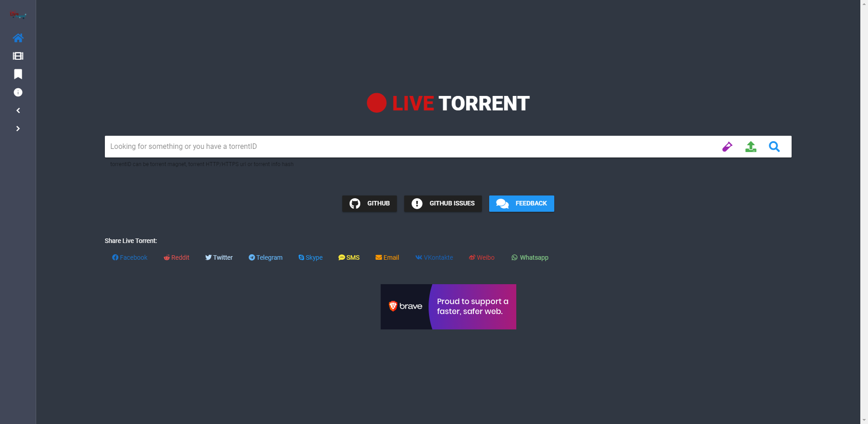Click the Live Torrent logo in sidebar

[x=18, y=15]
